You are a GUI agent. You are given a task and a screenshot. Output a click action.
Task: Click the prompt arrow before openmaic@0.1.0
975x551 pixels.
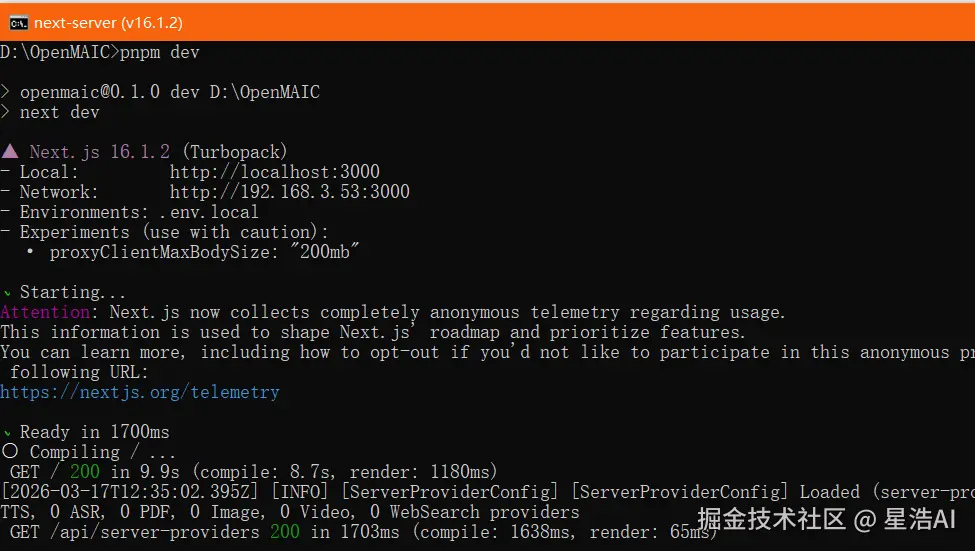pyautogui.click(x=8, y=92)
